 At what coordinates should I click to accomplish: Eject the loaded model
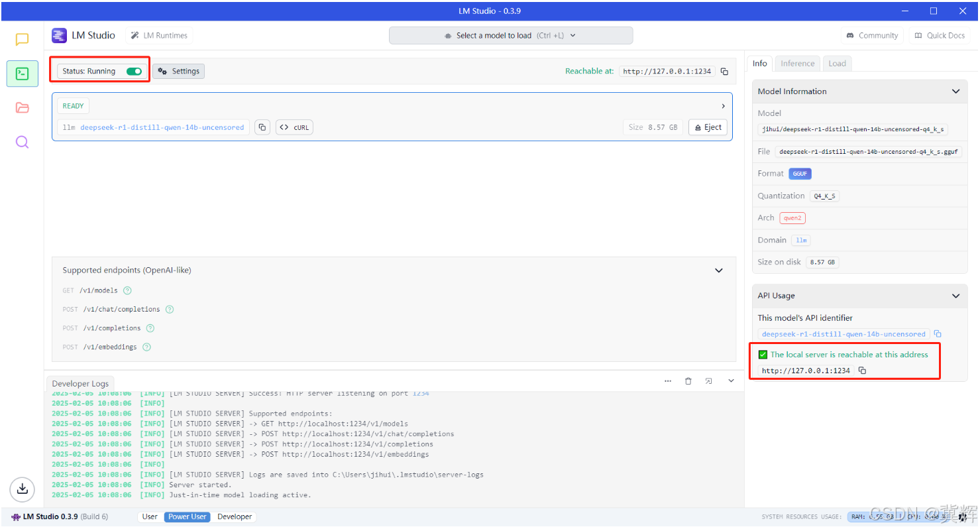tap(708, 127)
